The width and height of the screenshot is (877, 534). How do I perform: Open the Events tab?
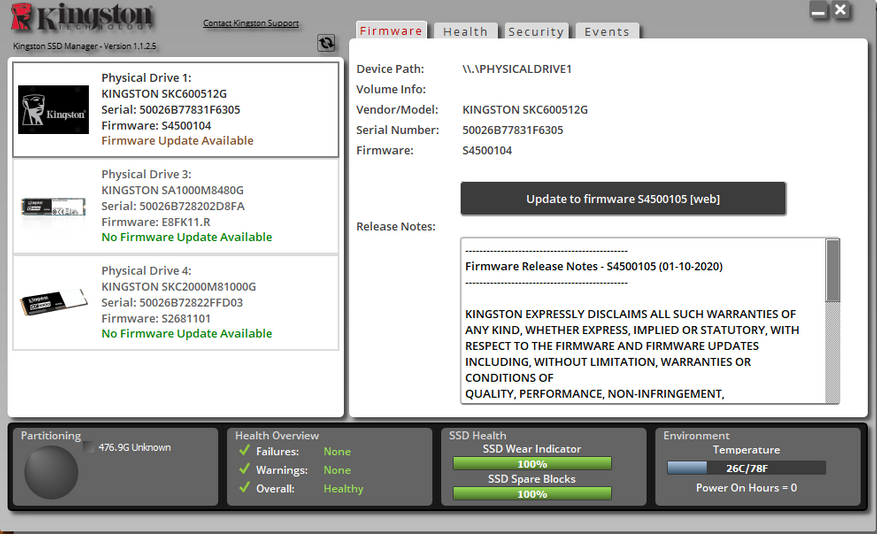[x=607, y=32]
